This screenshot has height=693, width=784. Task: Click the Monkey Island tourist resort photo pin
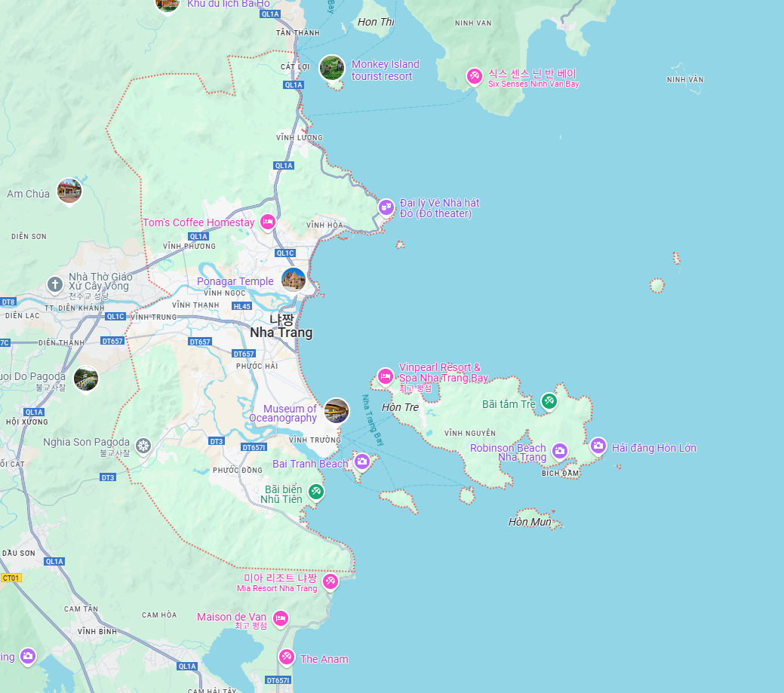(332, 67)
